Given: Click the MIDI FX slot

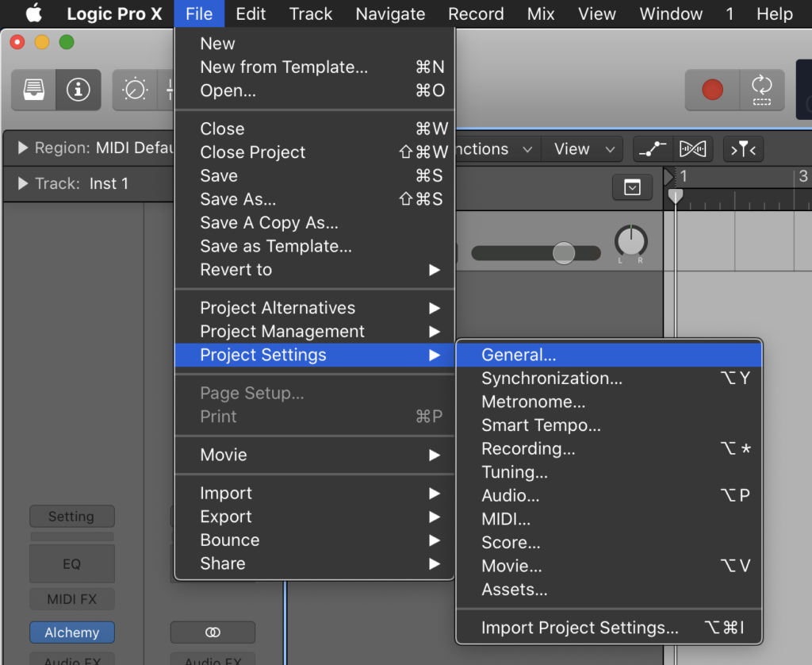Looking at the screenshot, I should click(x=72, y=599).
